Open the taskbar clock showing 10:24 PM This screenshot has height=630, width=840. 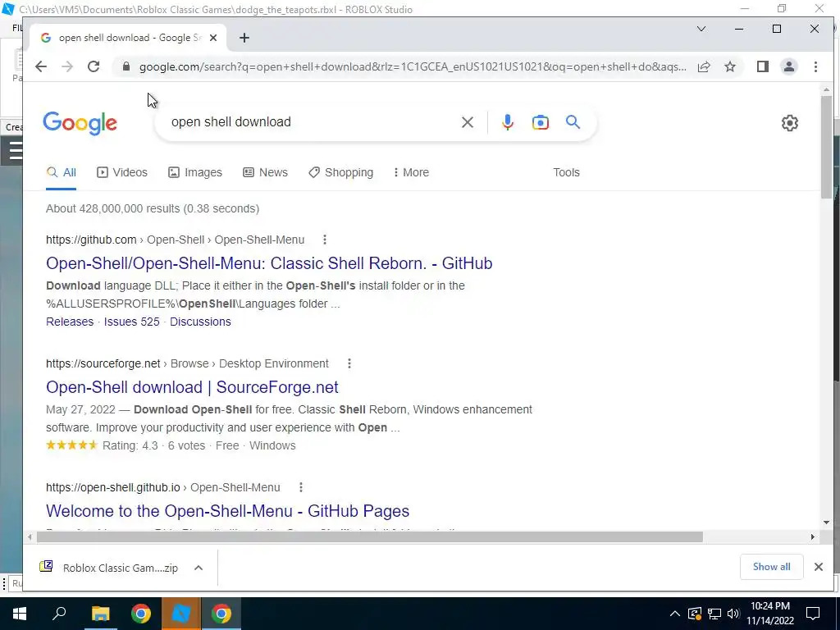coord(769,614)
